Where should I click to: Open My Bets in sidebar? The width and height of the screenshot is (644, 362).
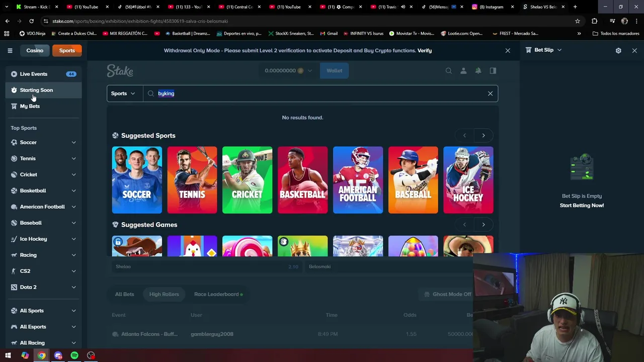pos(44,106)
